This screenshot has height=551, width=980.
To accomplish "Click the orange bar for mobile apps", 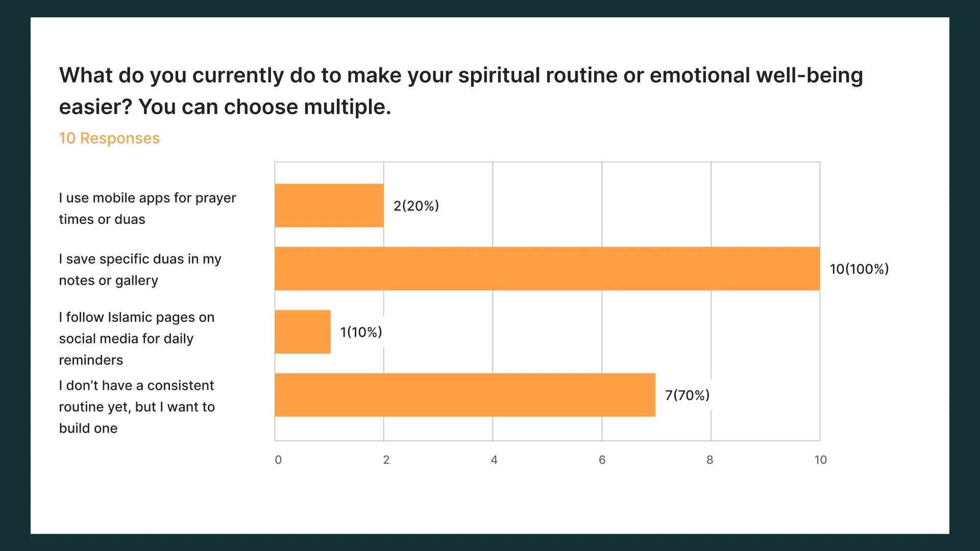I will (x=329, y=206).
